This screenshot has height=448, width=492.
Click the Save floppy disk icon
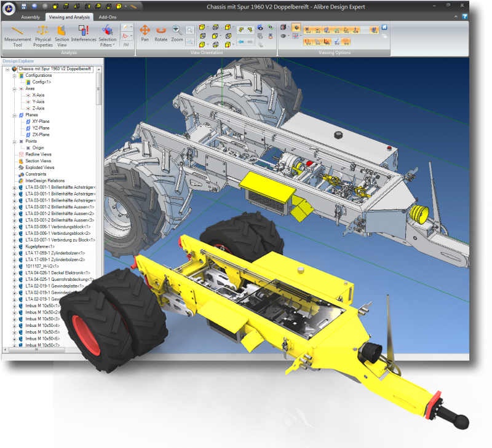[23, 6]
